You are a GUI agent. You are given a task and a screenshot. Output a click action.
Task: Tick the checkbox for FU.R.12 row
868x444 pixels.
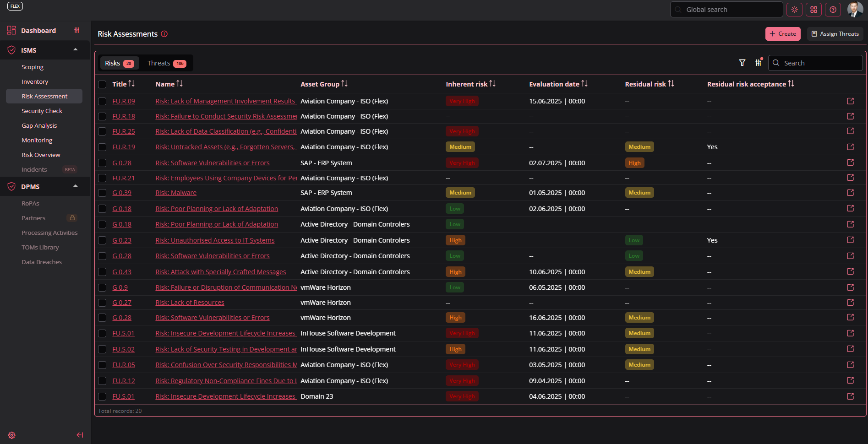coord(102,381)
